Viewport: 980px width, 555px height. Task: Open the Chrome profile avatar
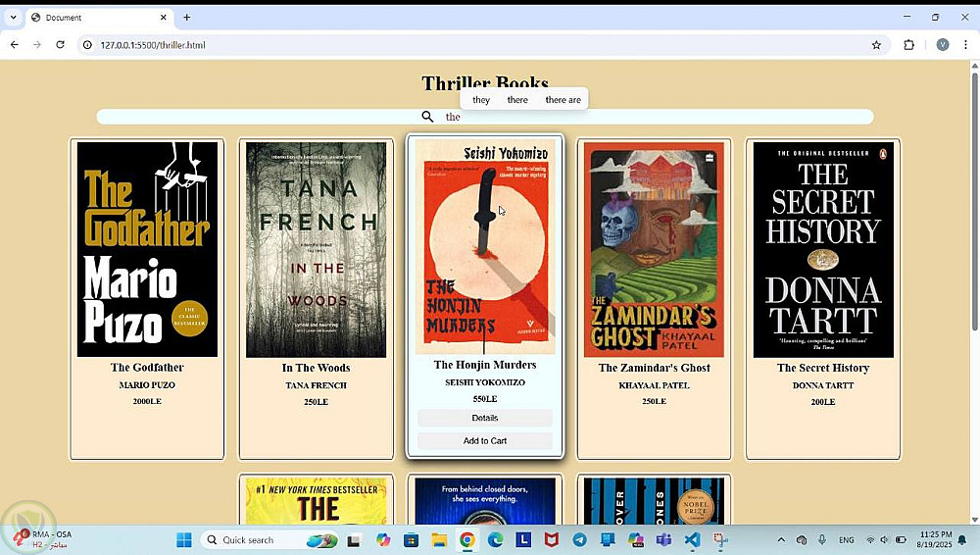pos(943,45)
